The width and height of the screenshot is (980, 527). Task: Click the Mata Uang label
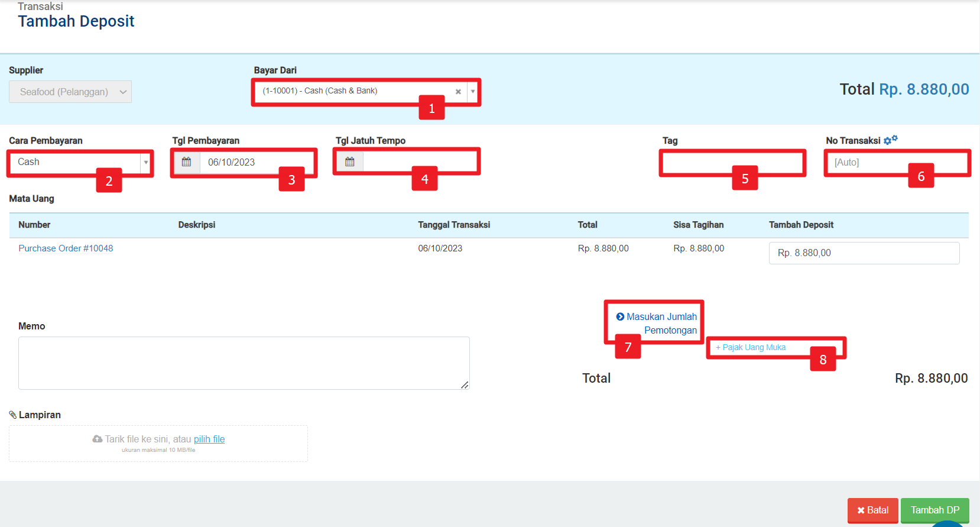pos(31,199)
